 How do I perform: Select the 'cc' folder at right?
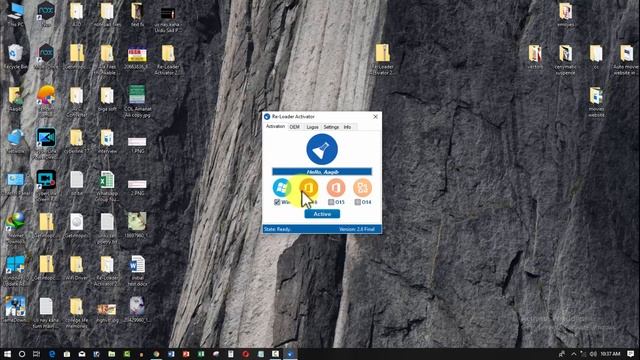pyautogui.click(x=596, y=56)
